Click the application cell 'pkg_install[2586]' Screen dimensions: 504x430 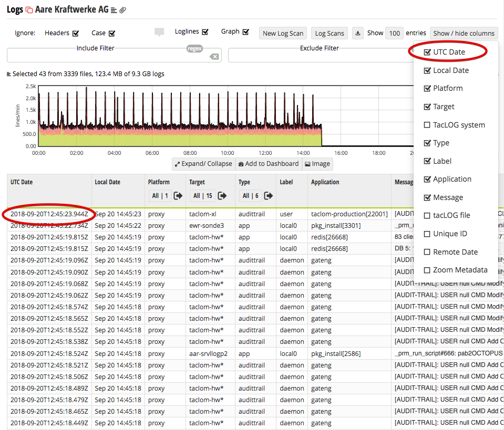(336, 353)
